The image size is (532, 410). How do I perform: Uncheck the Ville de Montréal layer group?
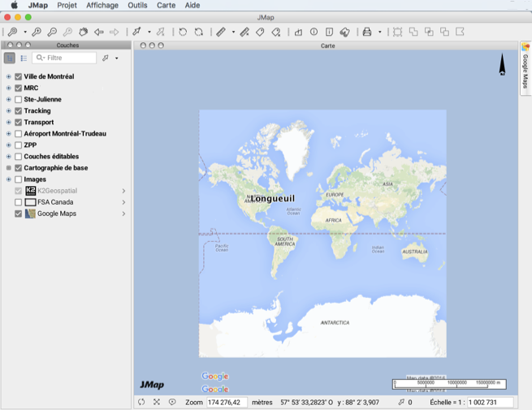[x=19, y=76]
